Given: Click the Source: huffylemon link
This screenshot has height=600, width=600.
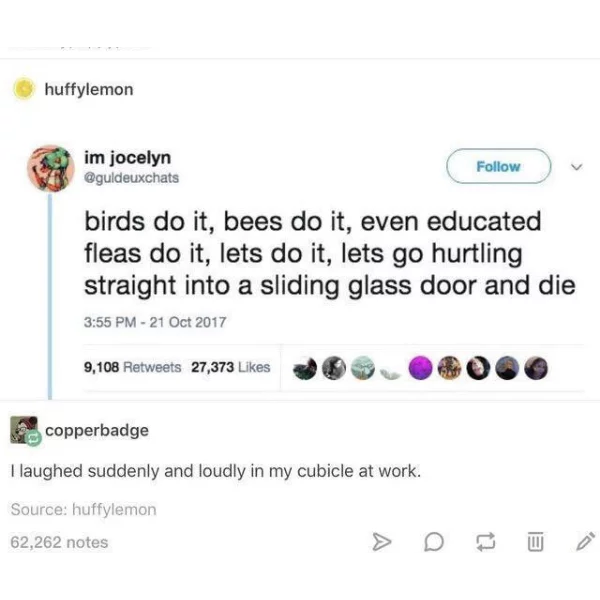Looking at the screenshot, I should [x=83, y=509].
